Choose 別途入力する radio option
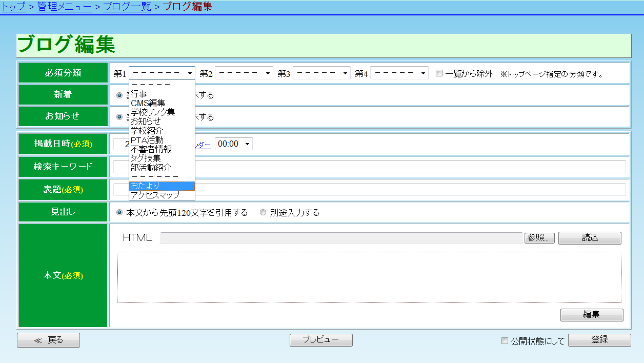Viewport: 644px width, 363px height. [263, 212]
